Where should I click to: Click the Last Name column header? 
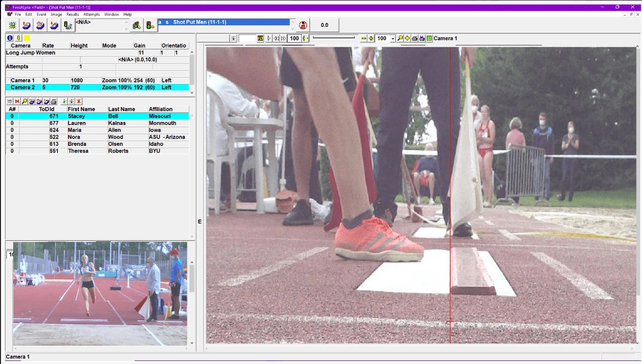pyautogui.click(x=122, y=109)
